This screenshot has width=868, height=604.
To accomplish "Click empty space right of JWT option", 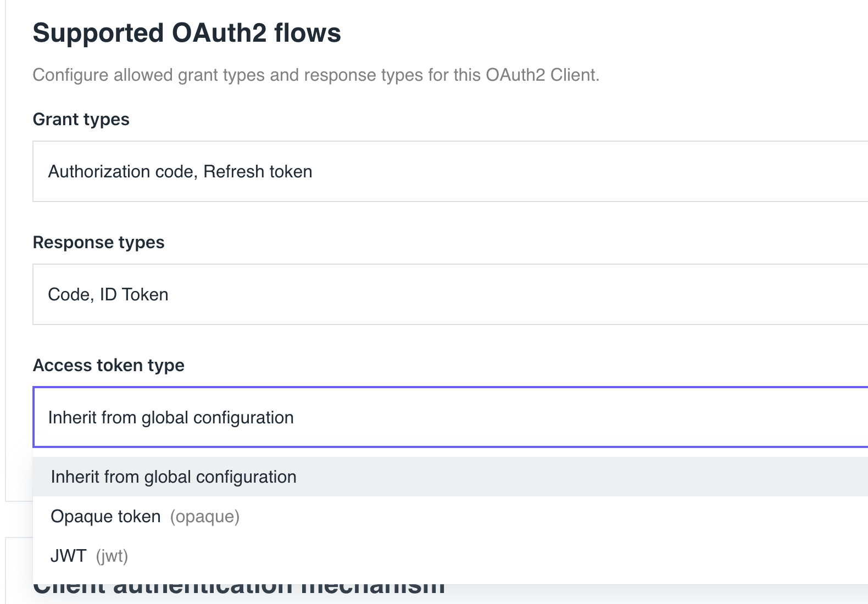I will (494, 556).
